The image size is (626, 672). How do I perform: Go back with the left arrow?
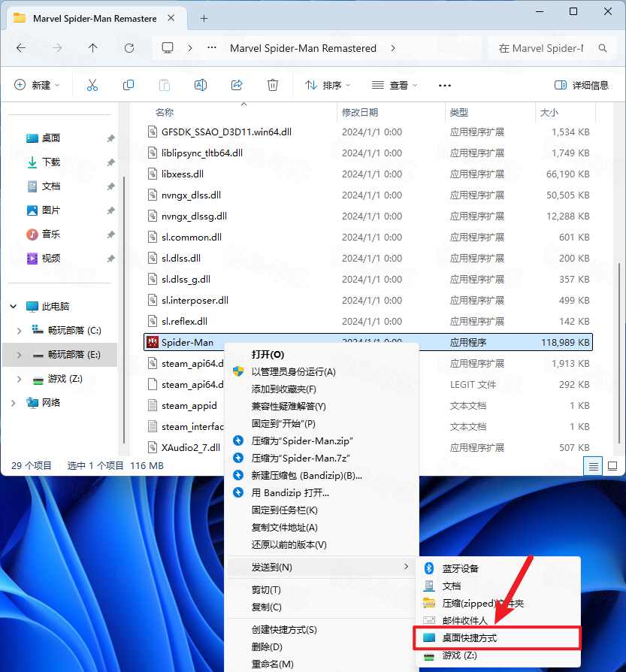21,48
